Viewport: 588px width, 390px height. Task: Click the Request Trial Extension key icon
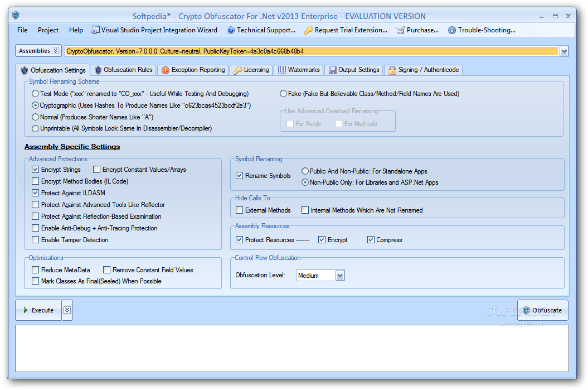[308, 30]
